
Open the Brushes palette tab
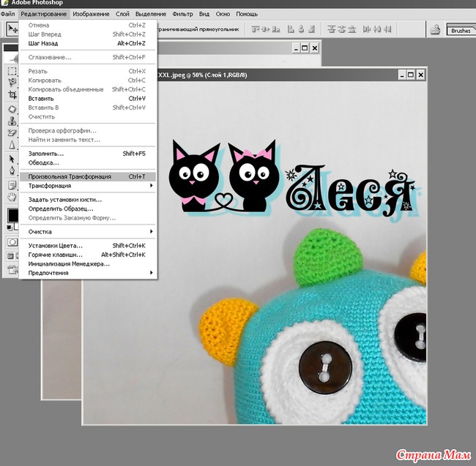pyautogui.click(x=461, y=31)
